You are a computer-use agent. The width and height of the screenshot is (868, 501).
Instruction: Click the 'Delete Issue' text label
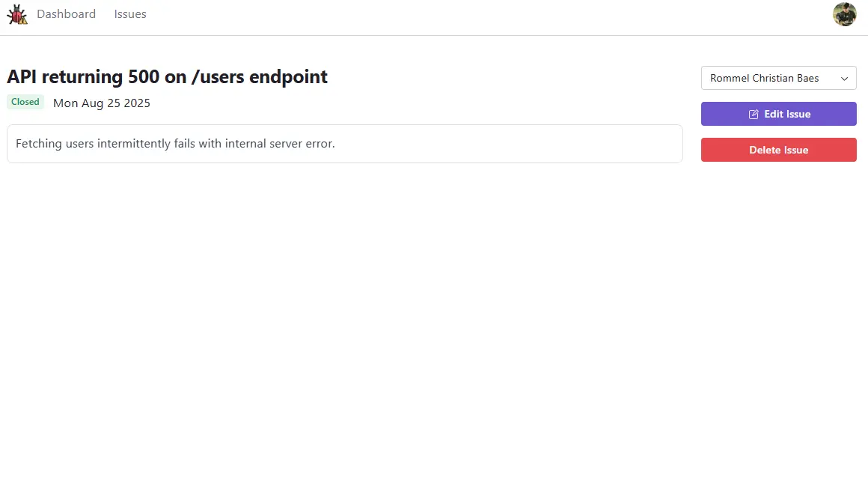coord(778,151)
